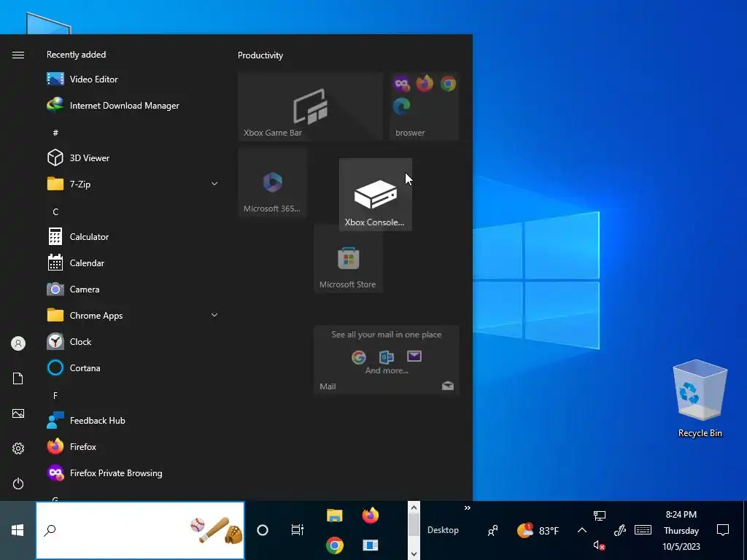Open People icon on taskbar

coord(493,530)
